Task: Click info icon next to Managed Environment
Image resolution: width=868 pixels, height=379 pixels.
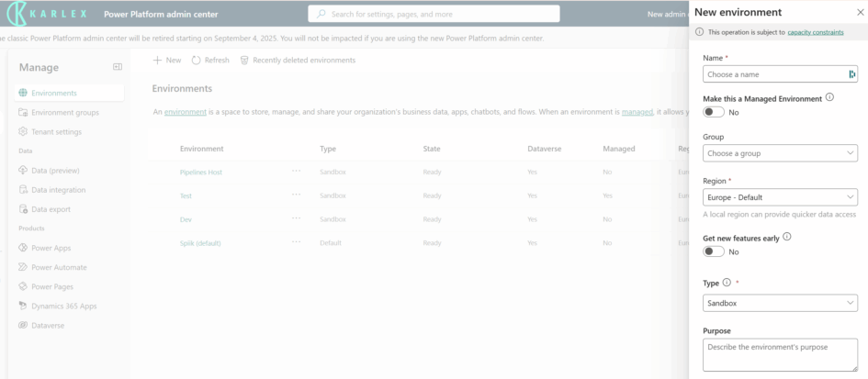Action: (x=829, y=97)
